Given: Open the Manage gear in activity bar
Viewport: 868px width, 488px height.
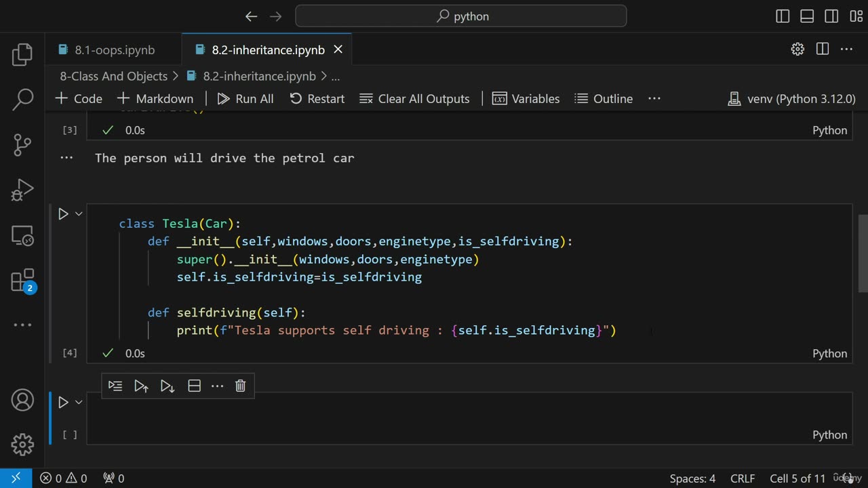Looking at the screenshot, I should click(x=22, y=445).
